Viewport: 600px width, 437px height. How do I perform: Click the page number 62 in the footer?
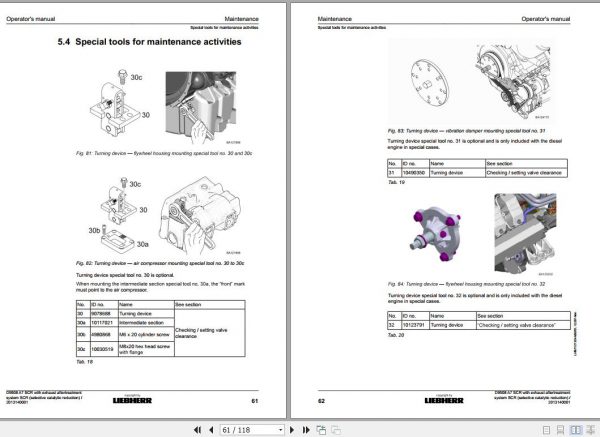click(321, 401)
